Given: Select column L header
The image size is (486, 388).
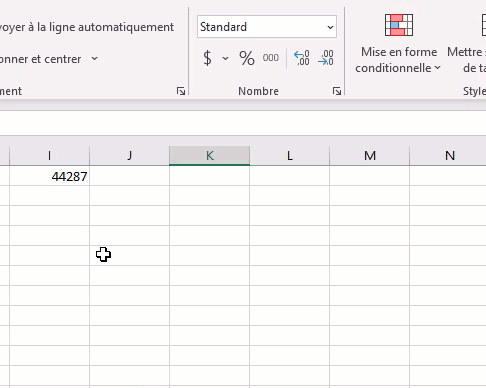Looking at the screenshot, I should pyautogui.click(x=289, y=156).
